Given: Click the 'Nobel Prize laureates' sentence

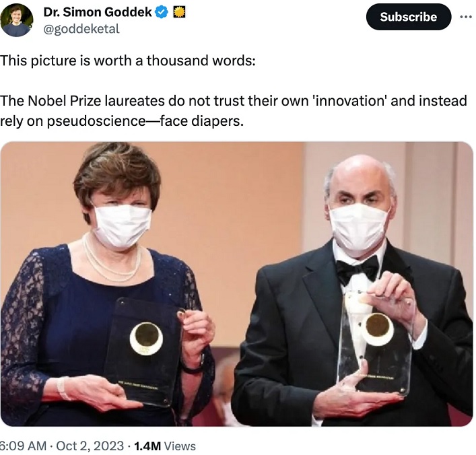Looking at the screenshot, I should [233, 111].
